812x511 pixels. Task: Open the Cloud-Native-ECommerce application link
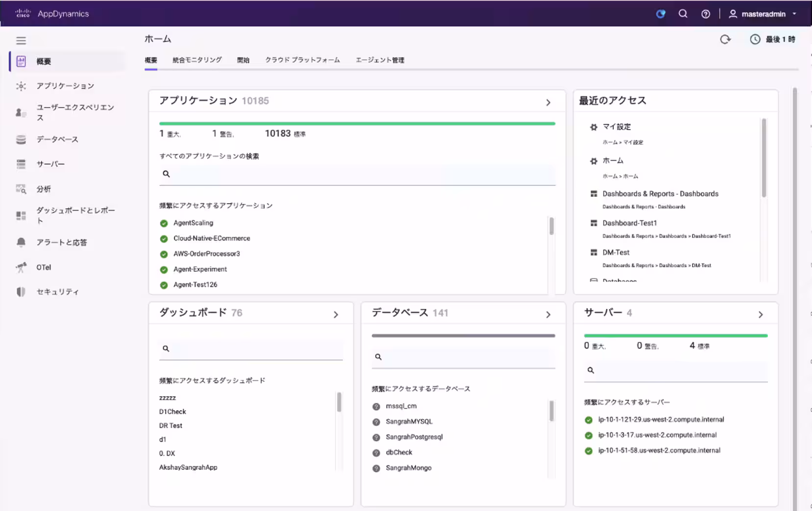[x=212, y=238]
